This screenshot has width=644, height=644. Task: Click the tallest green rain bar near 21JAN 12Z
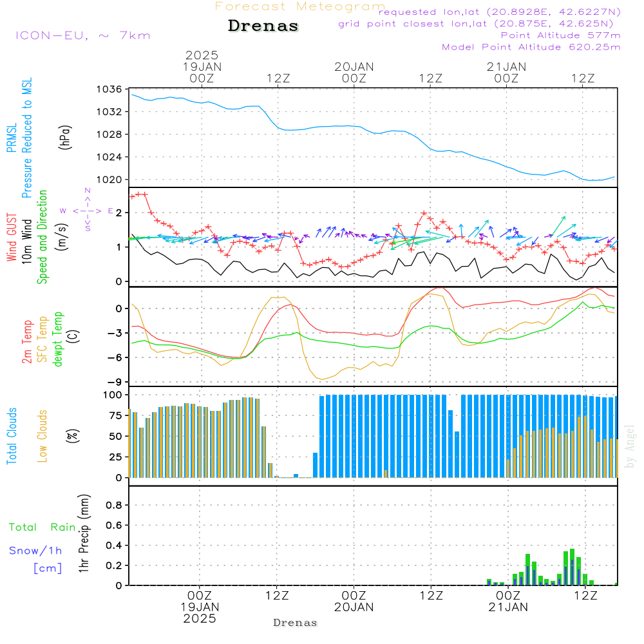pos(573,567)
